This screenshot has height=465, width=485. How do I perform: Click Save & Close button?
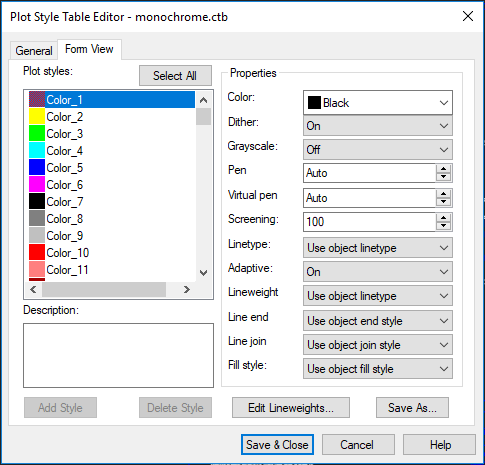(277, 445)
